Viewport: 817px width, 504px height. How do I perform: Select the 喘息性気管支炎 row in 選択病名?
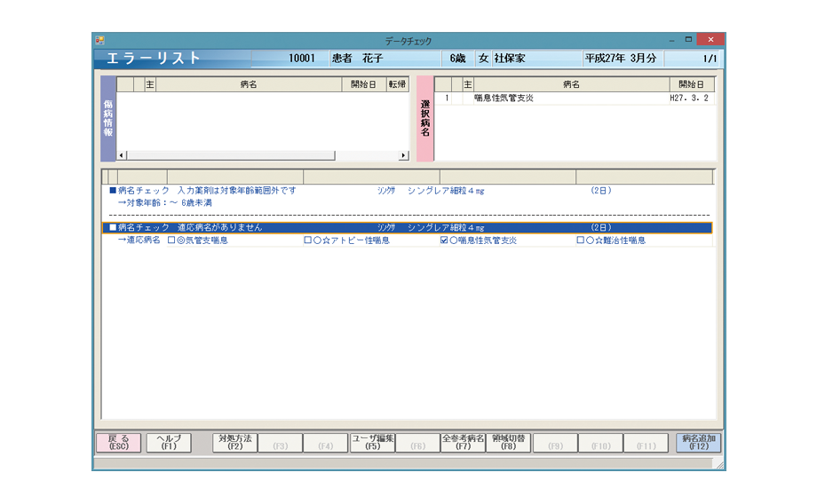click(568, 98)
